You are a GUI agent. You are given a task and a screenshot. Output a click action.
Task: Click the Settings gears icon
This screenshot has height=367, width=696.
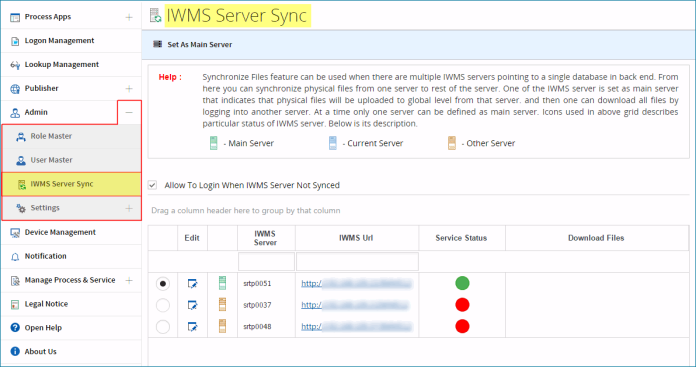coord(20,208)
